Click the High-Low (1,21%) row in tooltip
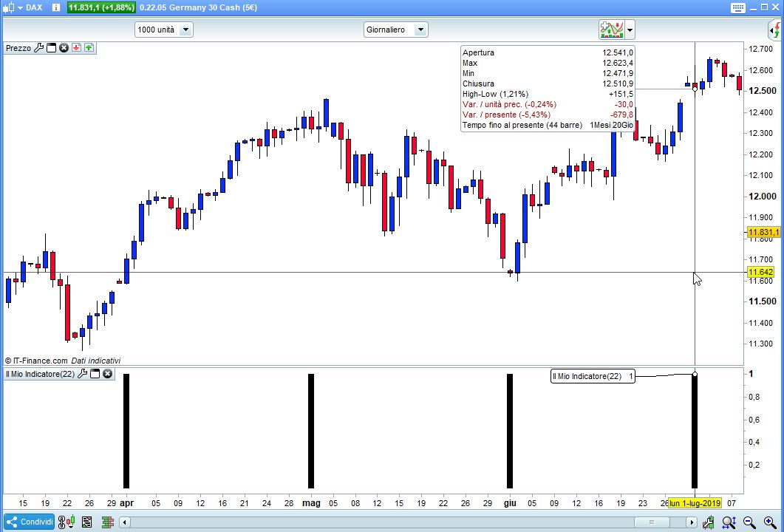This screenshot has height=532, width=784. pos(548,94)
